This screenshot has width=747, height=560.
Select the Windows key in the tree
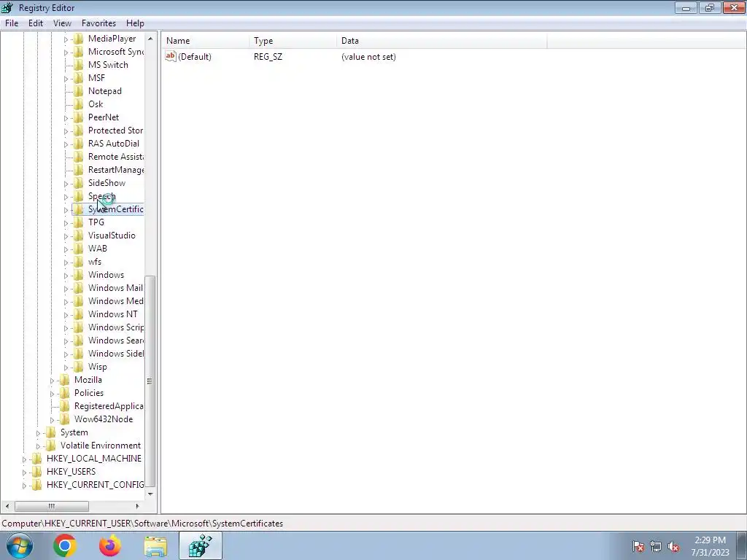click(106, 275)
